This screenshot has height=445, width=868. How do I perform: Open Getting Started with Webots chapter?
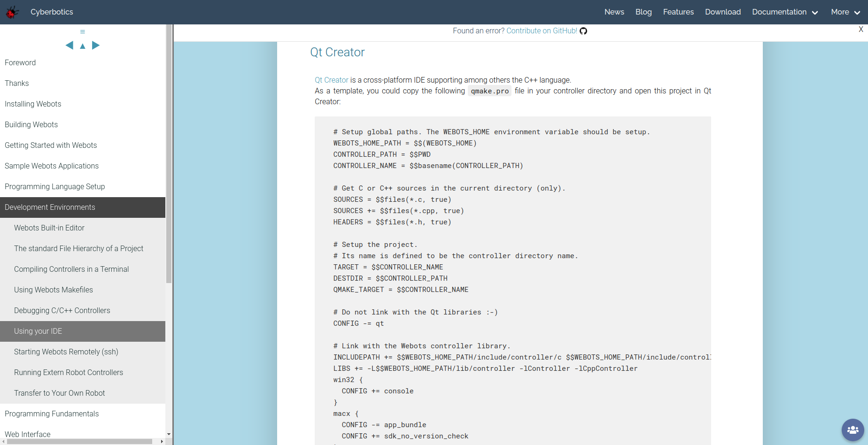(83, 146)
